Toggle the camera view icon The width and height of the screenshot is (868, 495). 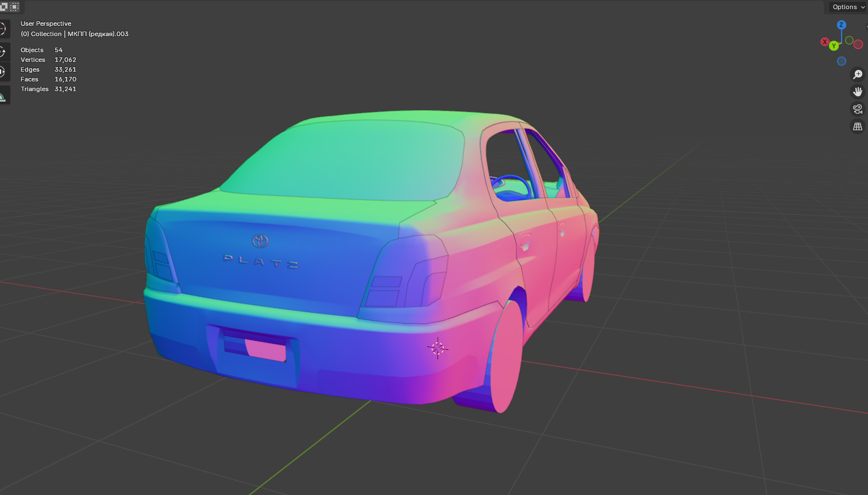click(858, 109)
